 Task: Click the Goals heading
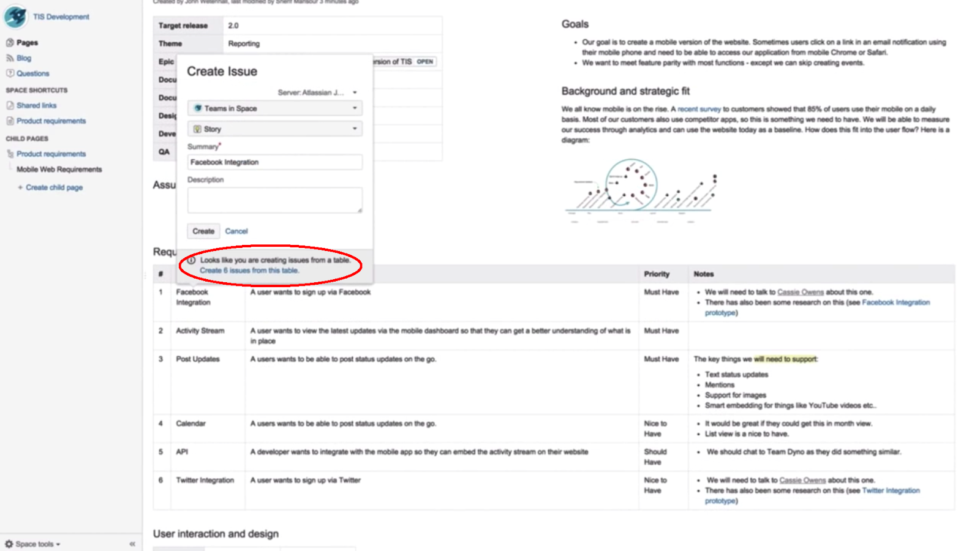tap(575, 24)
